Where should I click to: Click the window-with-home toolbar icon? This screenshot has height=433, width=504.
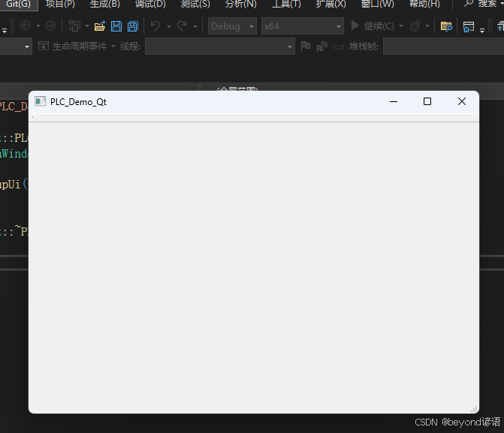469,26
